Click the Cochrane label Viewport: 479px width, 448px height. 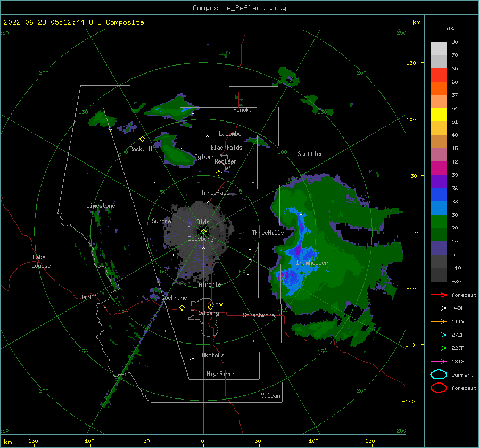174,298
